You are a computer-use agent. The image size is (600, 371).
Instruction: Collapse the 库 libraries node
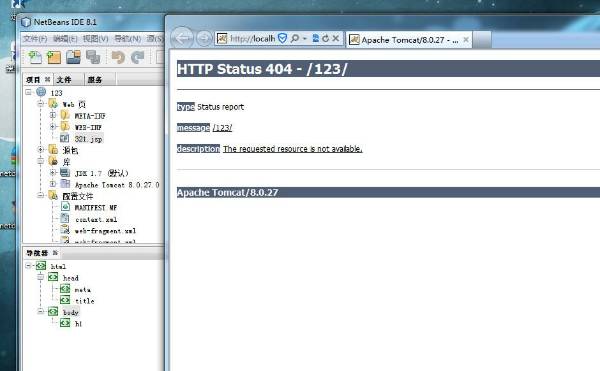pos(41,161)
